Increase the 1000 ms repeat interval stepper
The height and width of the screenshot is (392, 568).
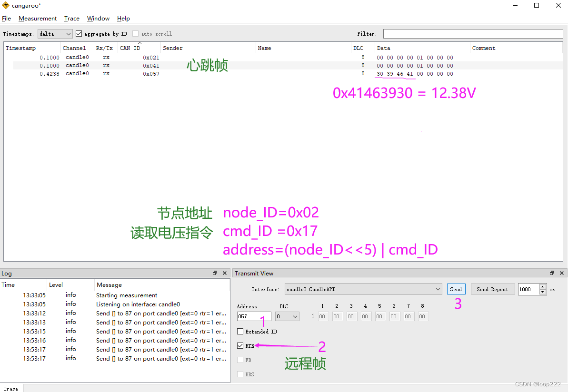[x=542, y=286]
